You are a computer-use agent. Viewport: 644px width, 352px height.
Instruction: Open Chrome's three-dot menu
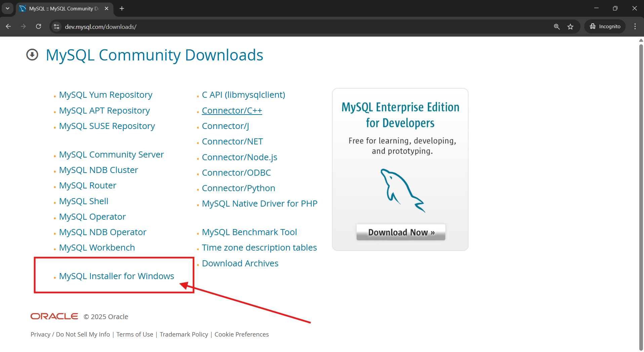tap(635, 27)
